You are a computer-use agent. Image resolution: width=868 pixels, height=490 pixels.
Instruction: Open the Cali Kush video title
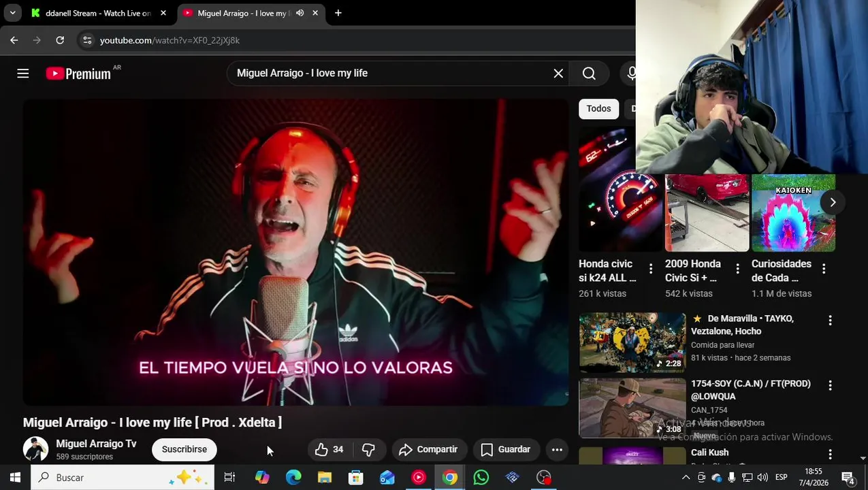click(710, 453)
